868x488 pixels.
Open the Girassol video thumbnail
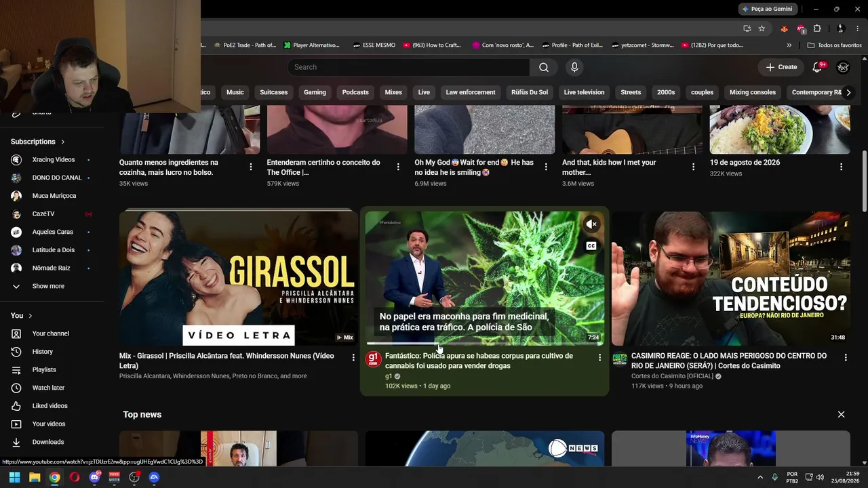pyautogui.click(x=239, y=278)
